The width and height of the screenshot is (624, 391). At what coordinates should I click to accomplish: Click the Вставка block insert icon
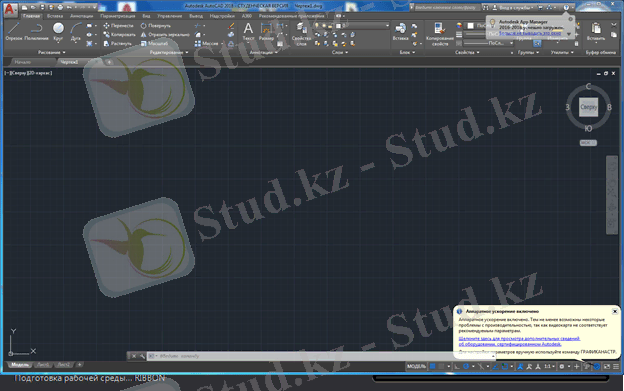click(400, 31)
